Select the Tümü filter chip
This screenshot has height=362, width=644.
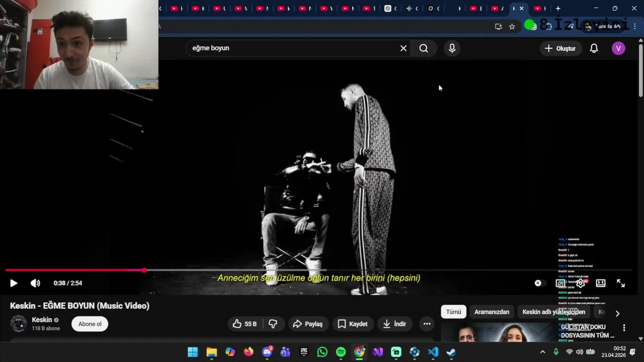(x=453, y=312)
